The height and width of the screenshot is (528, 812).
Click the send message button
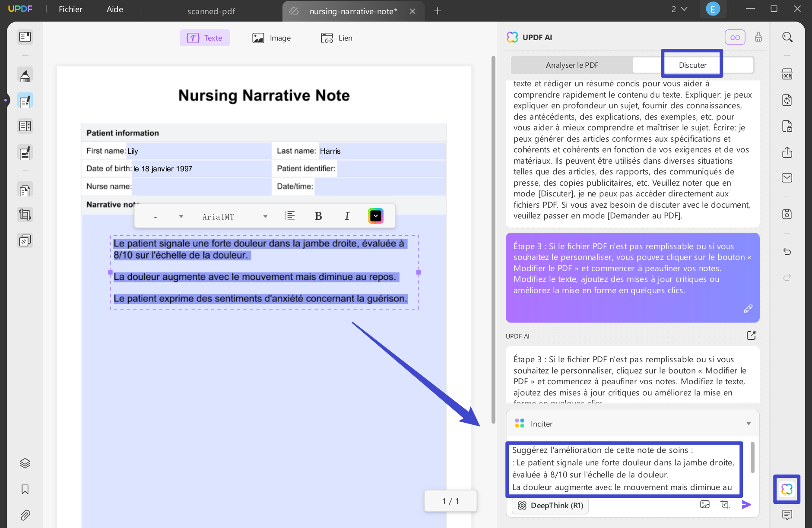click(747, 505)
